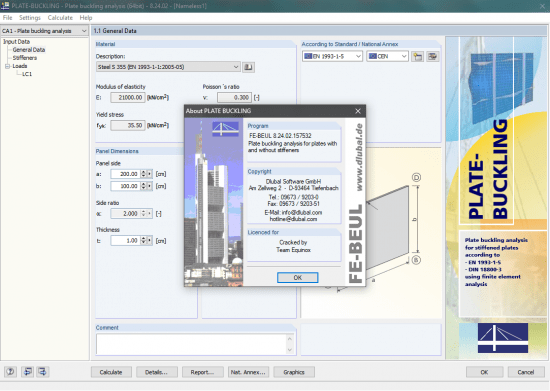The height and width of the screenshot is (391, 550).
Task: Click the thickness t value field
Action: click(x=125, y=241)
